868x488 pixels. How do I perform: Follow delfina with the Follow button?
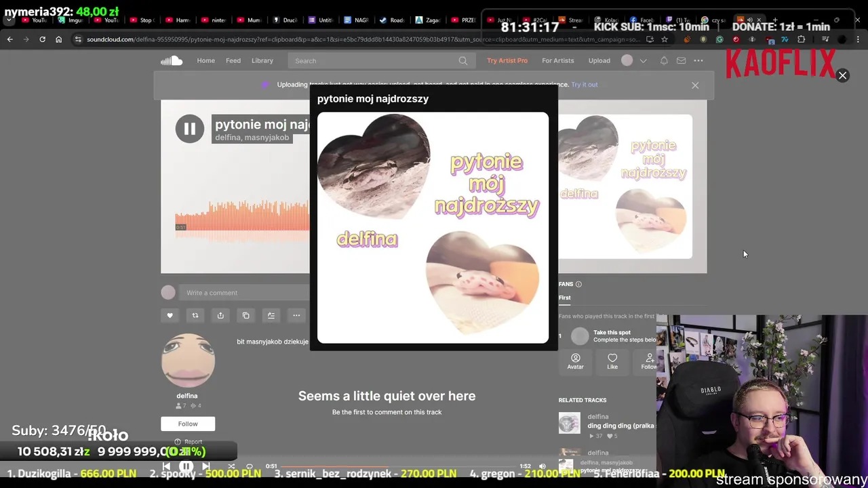[188, 424]
